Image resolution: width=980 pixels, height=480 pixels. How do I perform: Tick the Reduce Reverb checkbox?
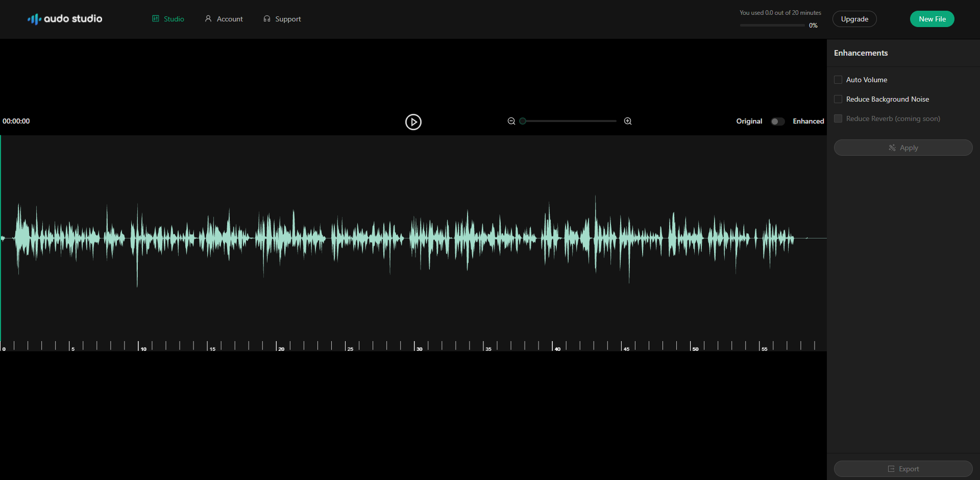coord(838,118)
